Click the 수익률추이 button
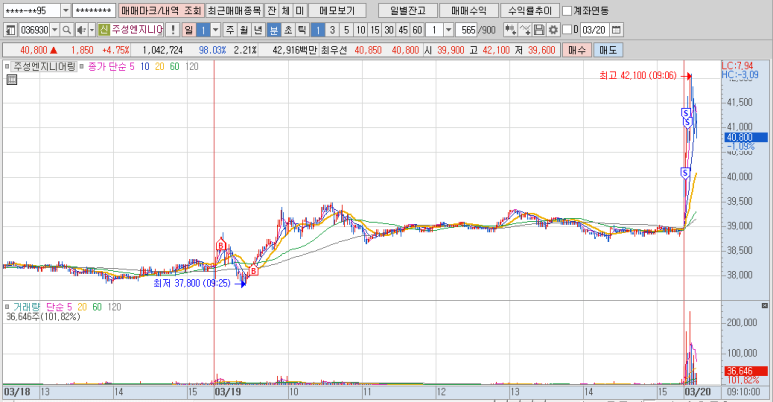Image resolution: width=773 pixels, height=402 pixels. pos(530,10)
